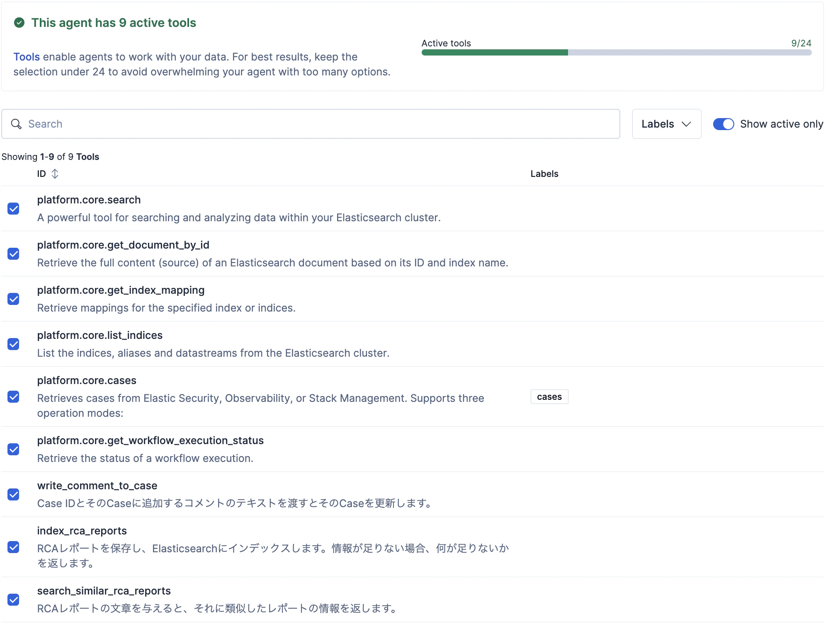
Task: Select platform.core.get_index_mapping tool name
Action: click(121, 290)
